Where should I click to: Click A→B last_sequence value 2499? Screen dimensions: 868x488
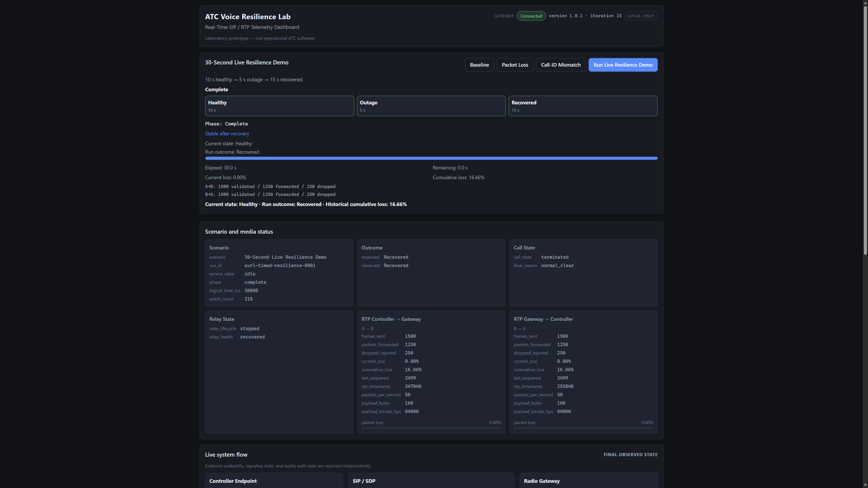(x=410, y=378)
